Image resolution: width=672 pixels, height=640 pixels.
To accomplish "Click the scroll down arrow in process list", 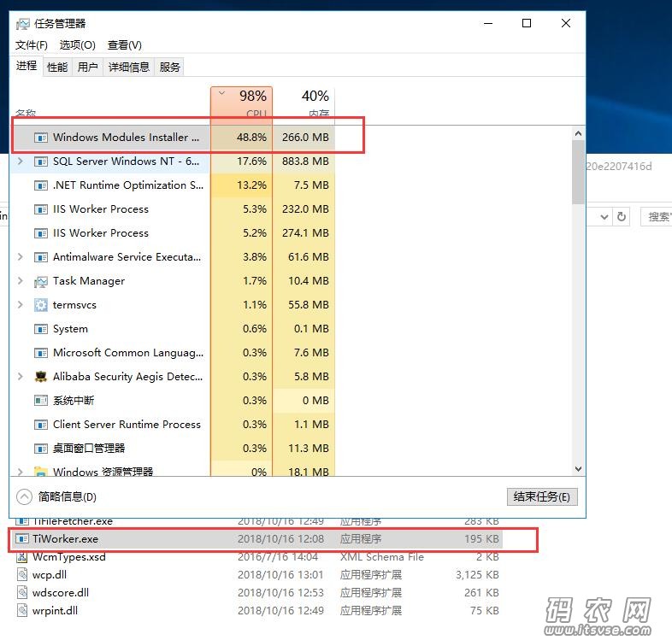I will [578, 469].
